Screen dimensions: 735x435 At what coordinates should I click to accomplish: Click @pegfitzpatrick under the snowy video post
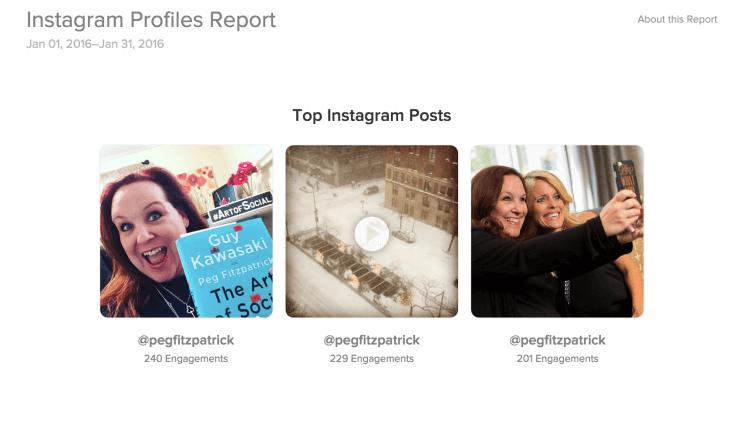coord(371,340)
